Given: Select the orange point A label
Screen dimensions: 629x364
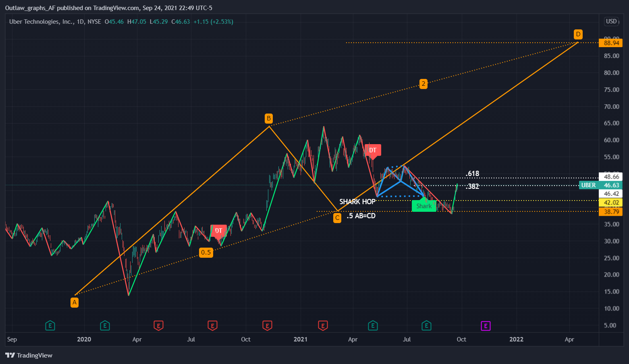Looking at the screenshot, I should tap(75, 302).
